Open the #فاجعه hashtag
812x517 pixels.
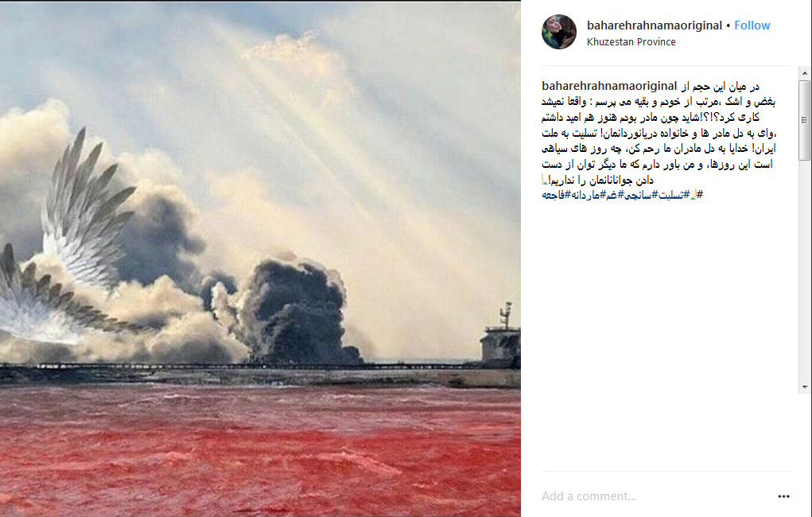pos(556,196)
